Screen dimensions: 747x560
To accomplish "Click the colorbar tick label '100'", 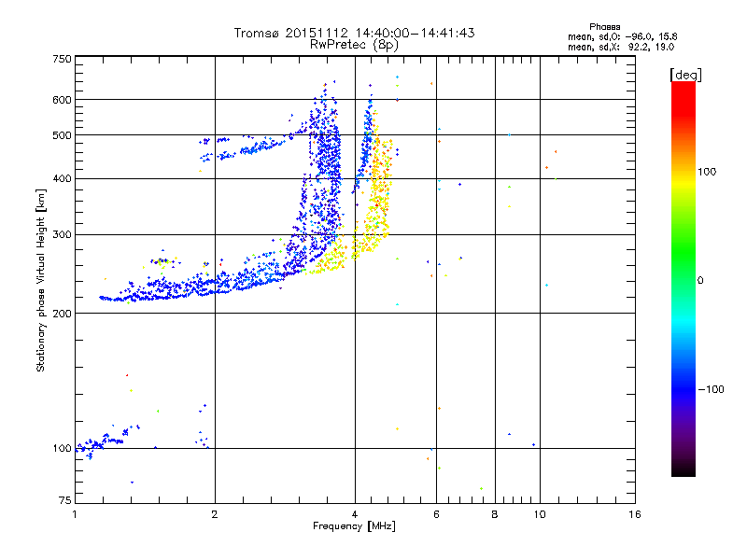I will [x=707, y=172].
